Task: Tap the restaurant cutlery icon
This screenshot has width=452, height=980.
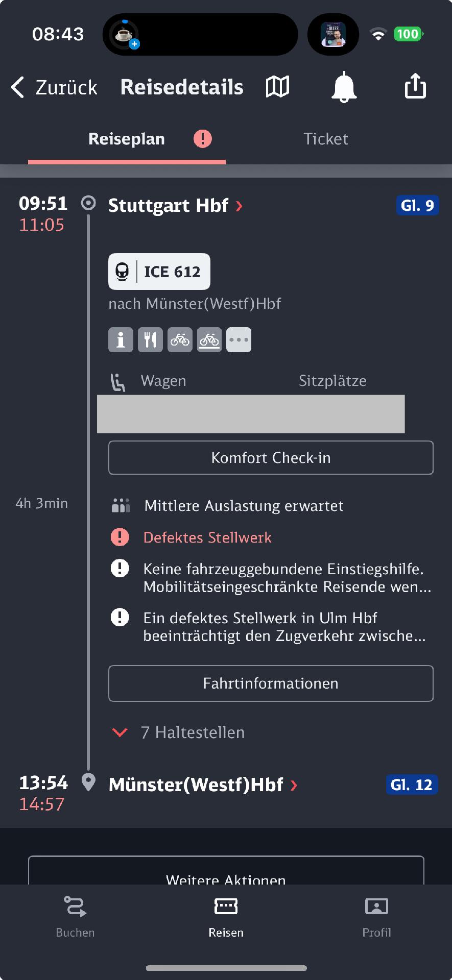Action: click(150, 339)
